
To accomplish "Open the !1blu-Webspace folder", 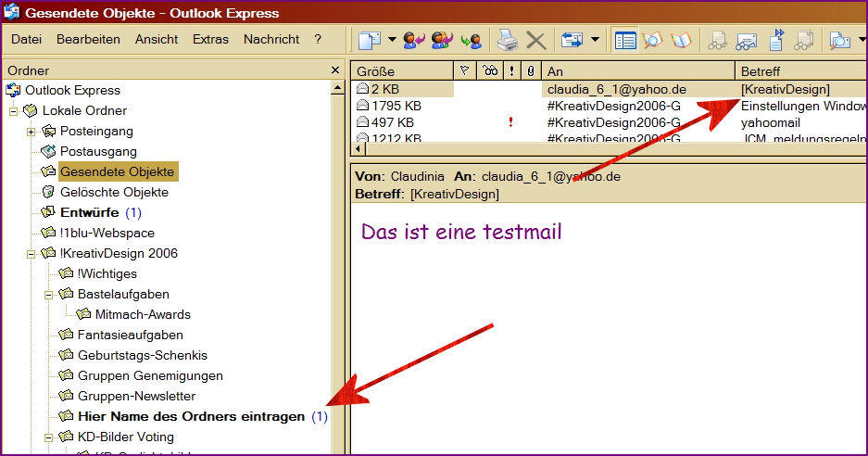I will click(x=107, y=234).
